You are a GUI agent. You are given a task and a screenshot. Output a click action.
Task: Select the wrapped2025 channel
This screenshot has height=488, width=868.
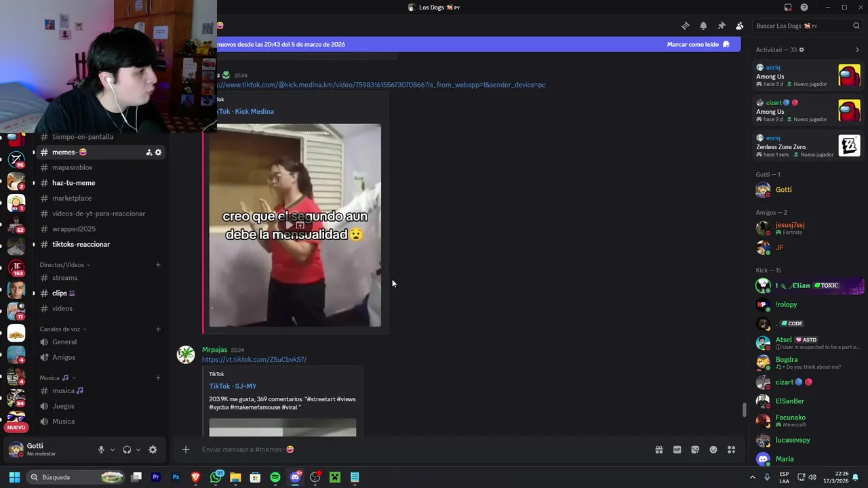click(99, 229)
